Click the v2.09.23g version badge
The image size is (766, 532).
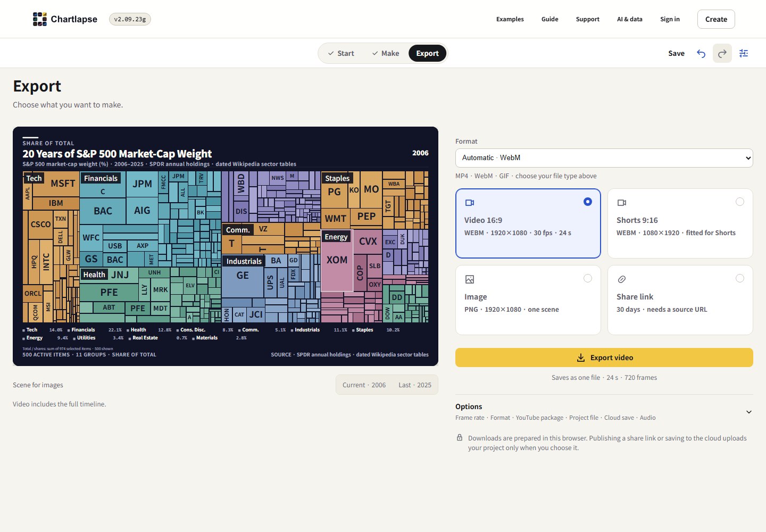pos(130,19)
